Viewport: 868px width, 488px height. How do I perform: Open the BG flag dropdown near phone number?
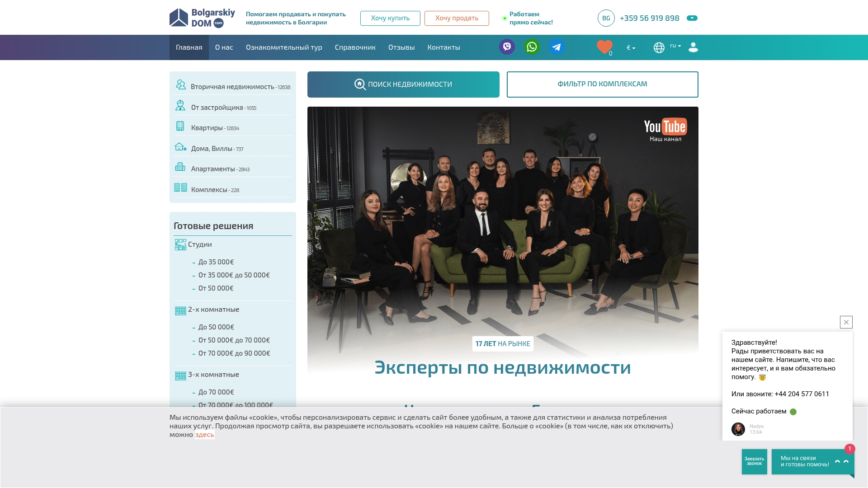pyautogui.click(x=606, y=18)
